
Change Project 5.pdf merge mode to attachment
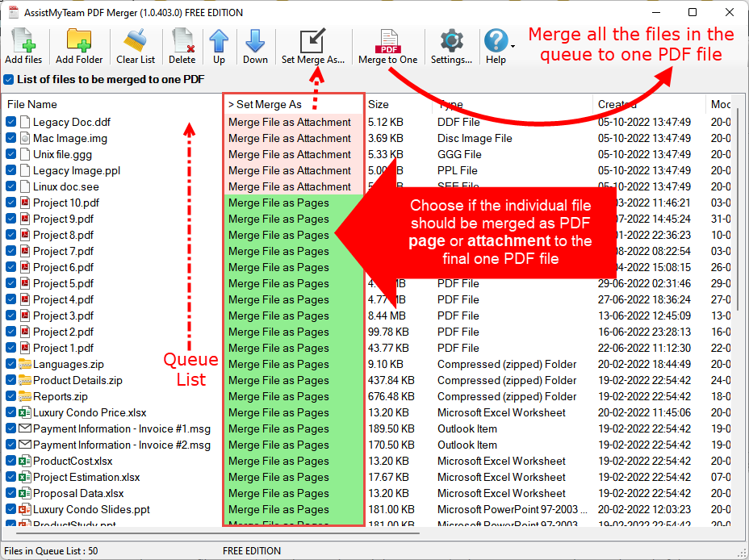click(x=278, y=283)
